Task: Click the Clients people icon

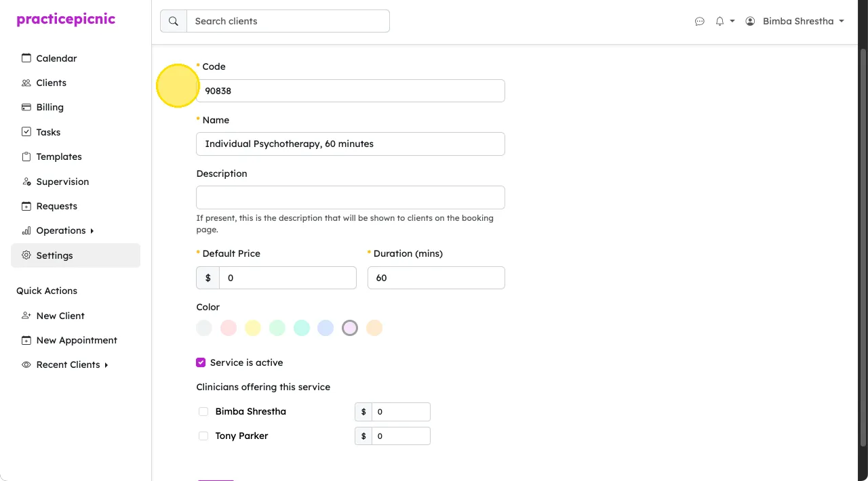Action: point(26,83)
